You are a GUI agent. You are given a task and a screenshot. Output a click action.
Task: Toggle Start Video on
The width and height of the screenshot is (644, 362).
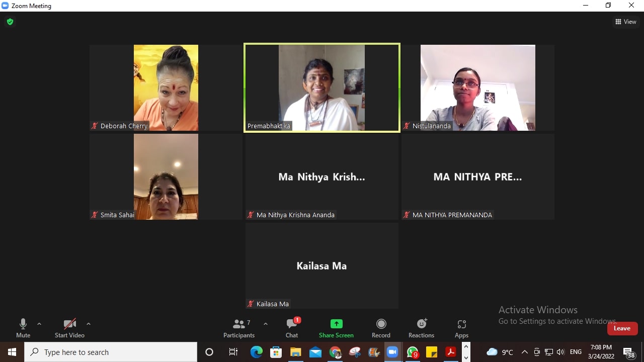tap(69, 328)
